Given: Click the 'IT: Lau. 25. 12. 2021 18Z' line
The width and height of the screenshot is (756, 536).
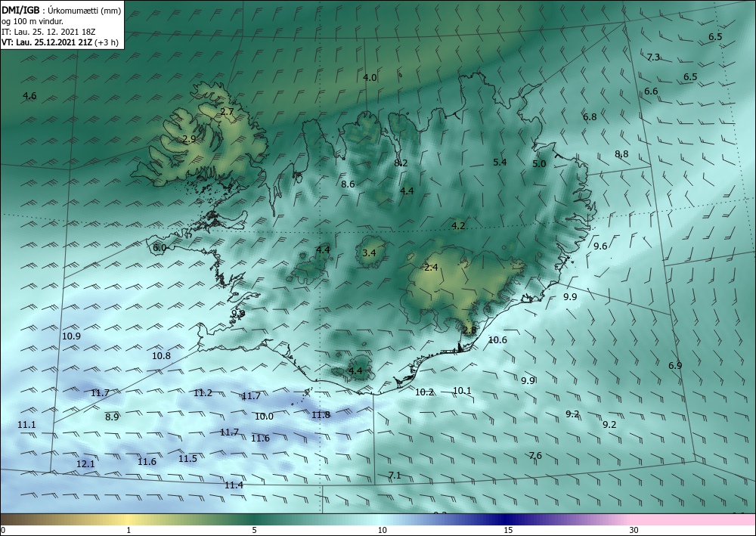Looking at the screenshot, I should 48,32.
